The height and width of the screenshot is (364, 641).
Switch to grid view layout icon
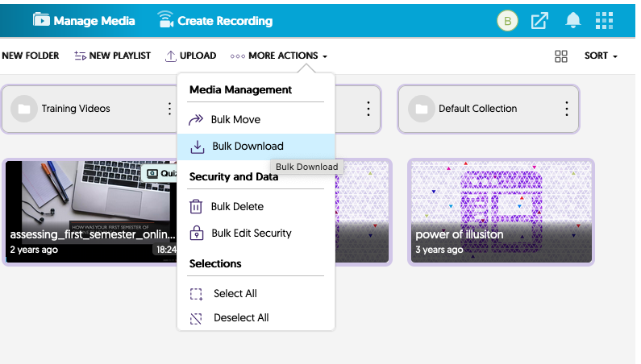[561, 56]
